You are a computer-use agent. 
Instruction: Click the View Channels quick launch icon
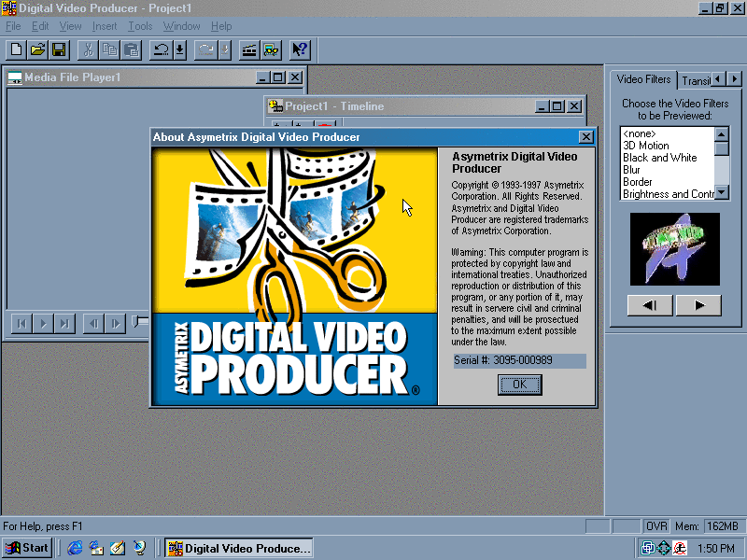coord(139,548)
